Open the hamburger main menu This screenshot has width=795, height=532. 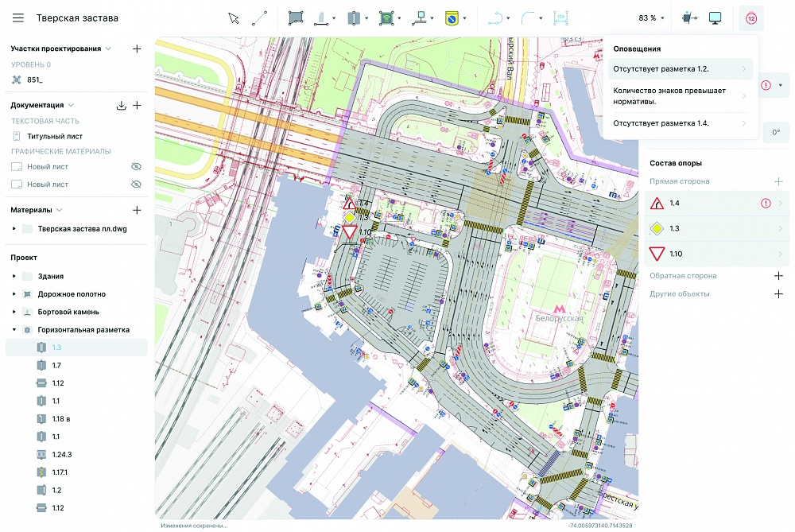point(18,18)
